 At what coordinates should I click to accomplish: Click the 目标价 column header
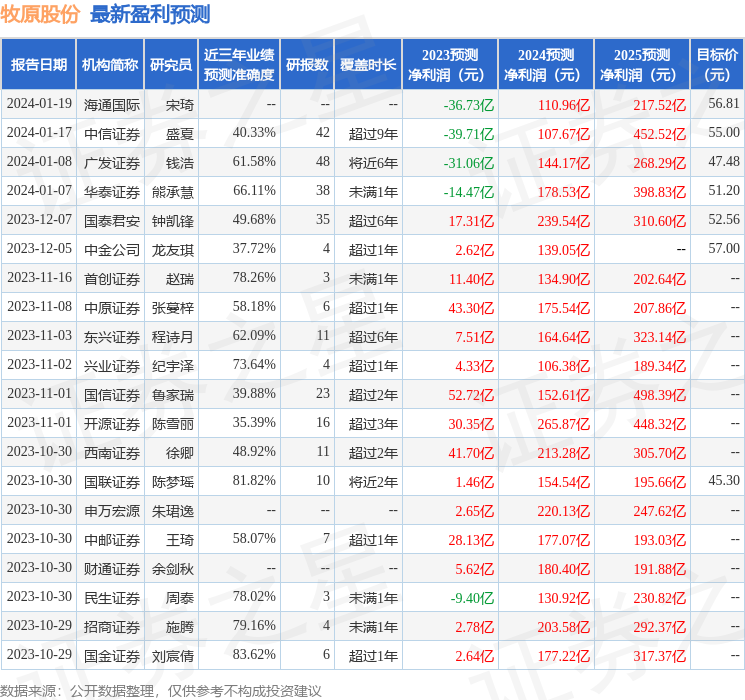(717, 65)
